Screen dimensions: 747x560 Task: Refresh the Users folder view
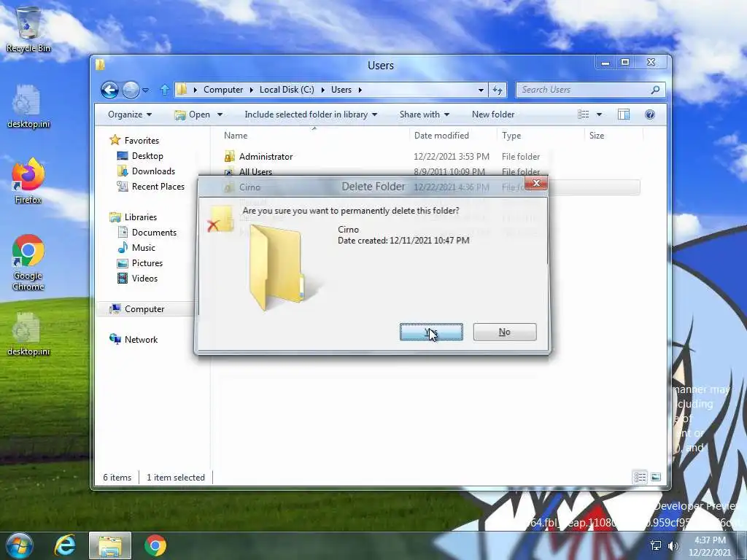click(x=498, y=90)
